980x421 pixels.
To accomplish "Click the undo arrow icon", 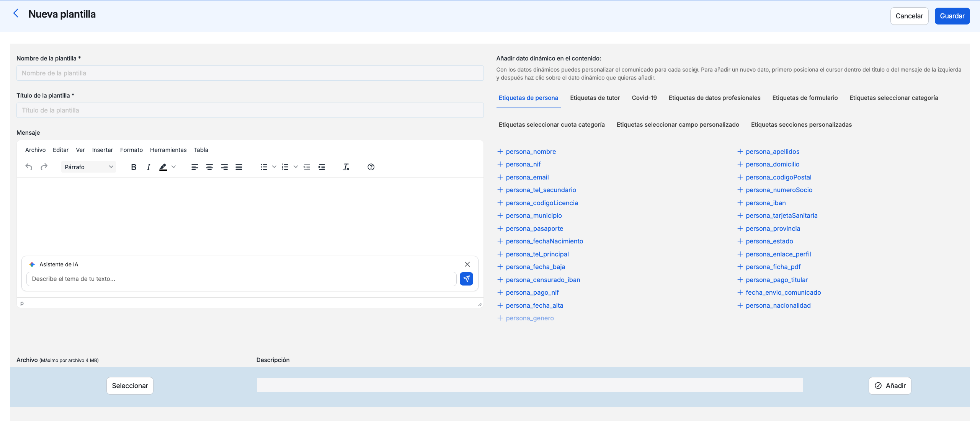I will pos(29,167).
